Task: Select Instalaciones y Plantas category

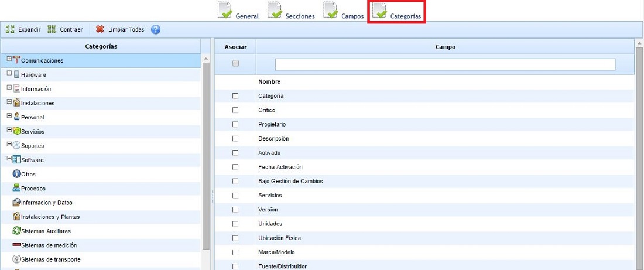Action: click(50, 217)
